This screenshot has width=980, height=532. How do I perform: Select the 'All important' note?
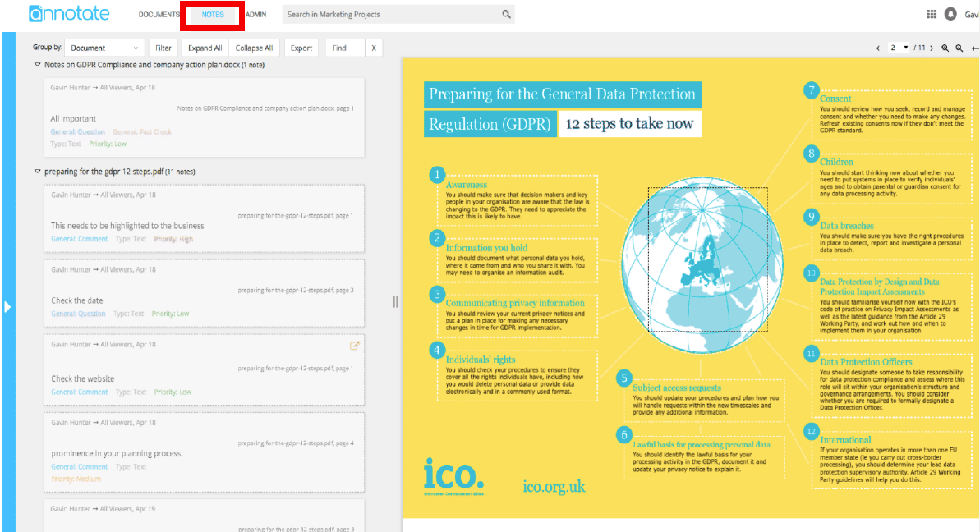tap(204, 117)
